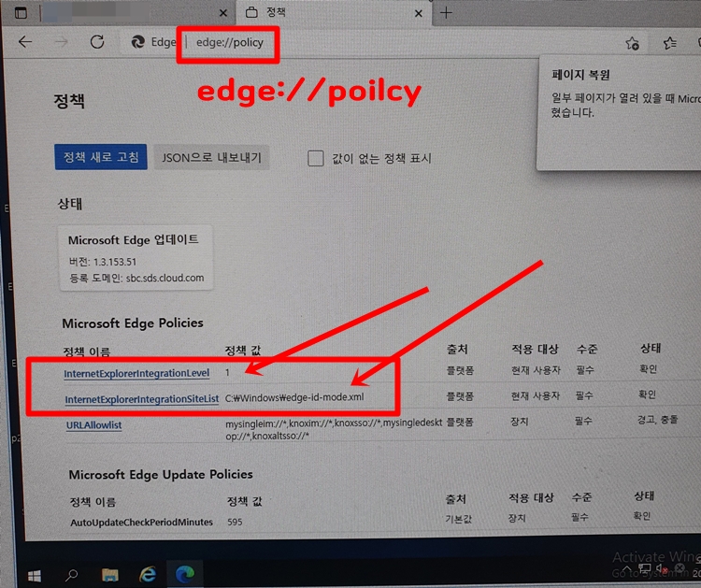The image size is (701, 588).
Task: Open a new tab with plus
Action: pyautogui.click(x=446, y=13)
